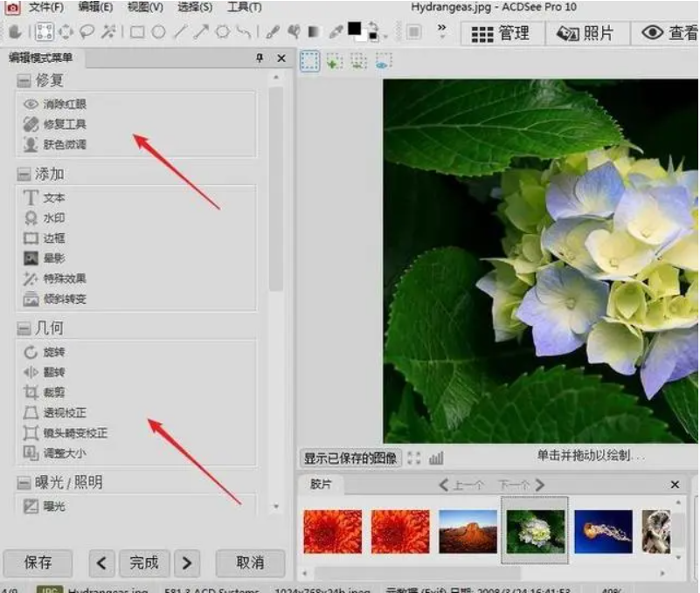This screenshot has height=593, width=700.
Task: Collapse the 添加 group
Action: [24, 175]
